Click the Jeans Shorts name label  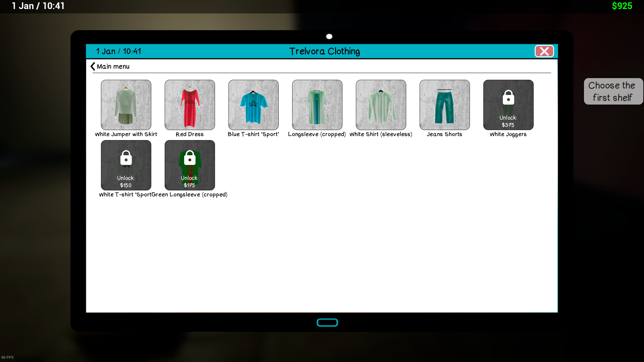(444, 134)
